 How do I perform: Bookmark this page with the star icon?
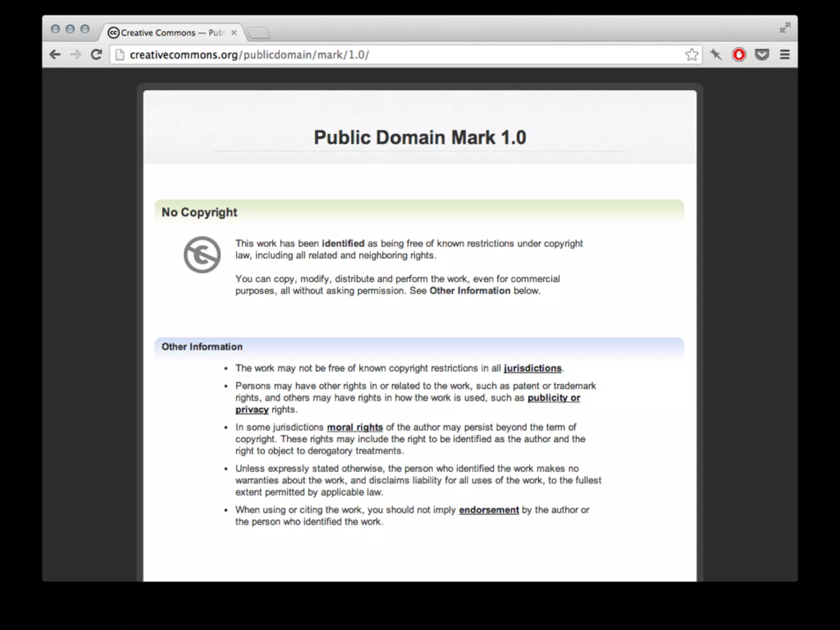point(692,55)
